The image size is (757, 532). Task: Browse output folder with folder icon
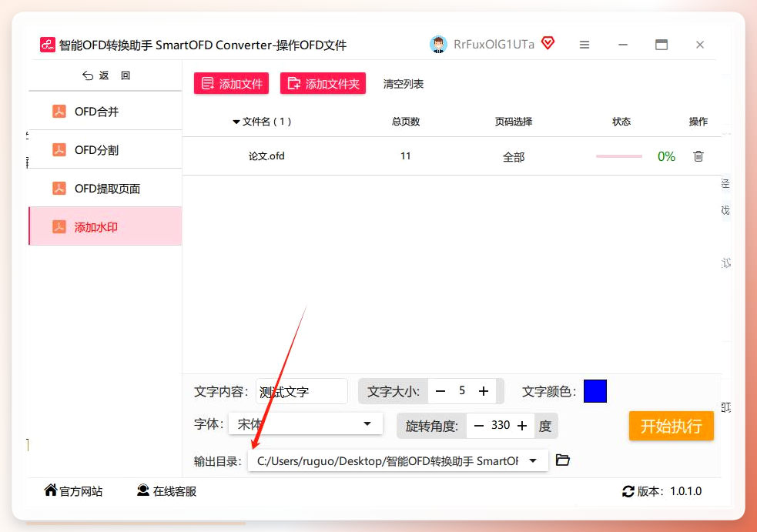[562, 460]
